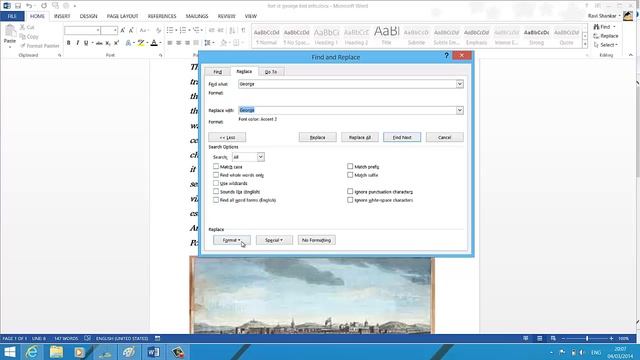Open the Format dropdown button

(231, 240)
